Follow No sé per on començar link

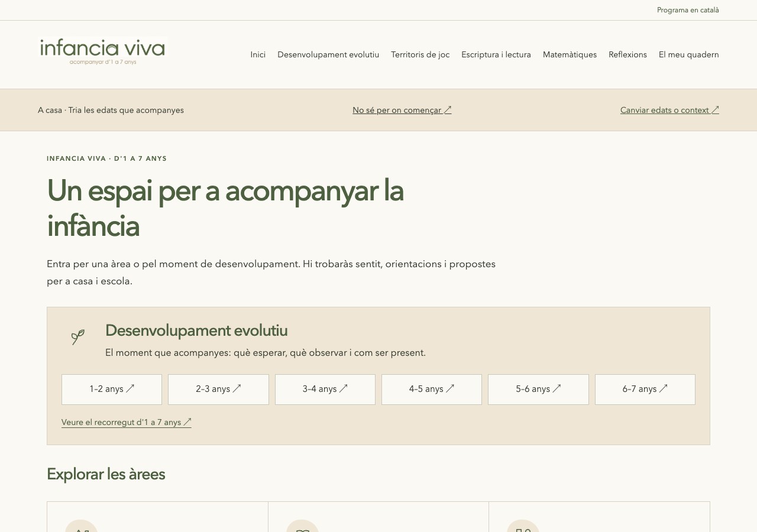tap(402, 110)
